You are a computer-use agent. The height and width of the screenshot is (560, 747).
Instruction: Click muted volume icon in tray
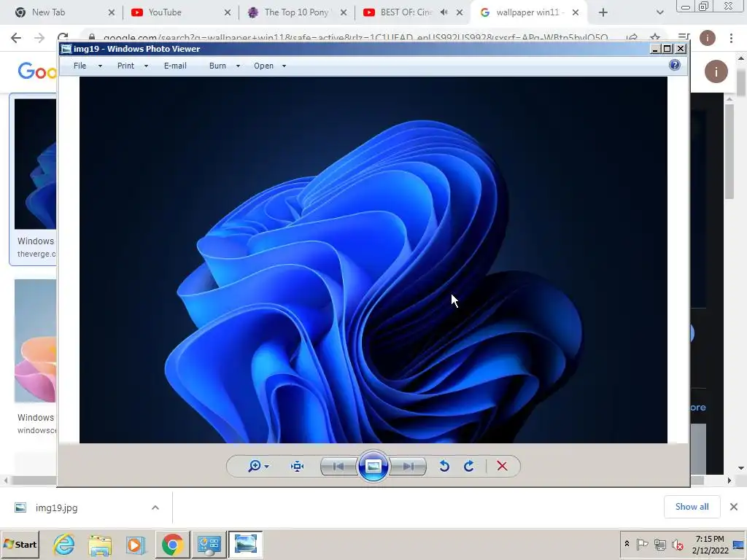click(677, 544)
